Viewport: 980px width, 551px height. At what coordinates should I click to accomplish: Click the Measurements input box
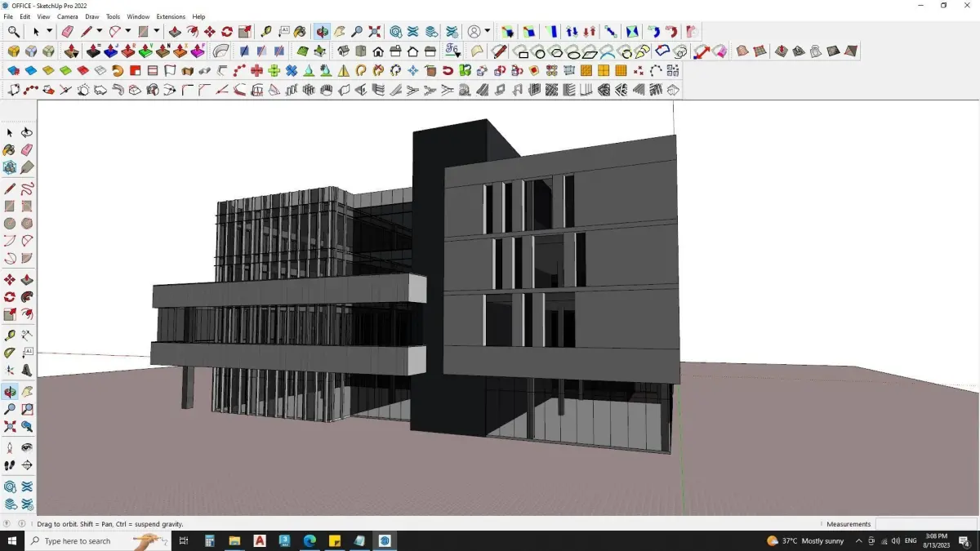click(x=925, y=524)
